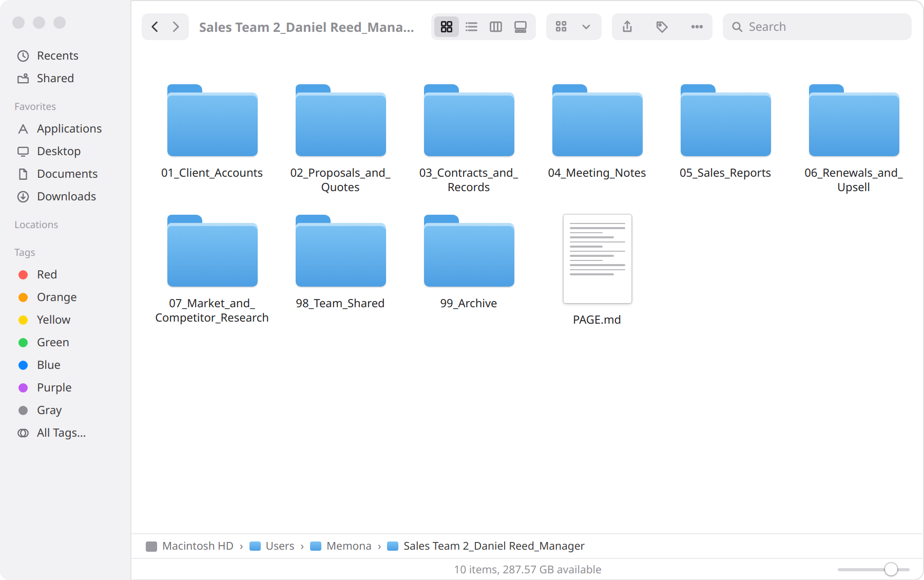The image size is (924, 580).
Task: Switch to list view
Action: pyautogui.click(x=471, y=27)
